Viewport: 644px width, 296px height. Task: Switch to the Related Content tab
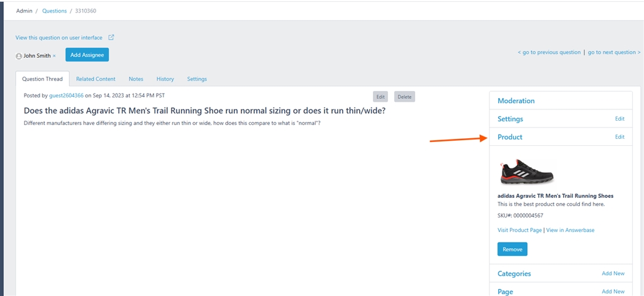point(96,79)
